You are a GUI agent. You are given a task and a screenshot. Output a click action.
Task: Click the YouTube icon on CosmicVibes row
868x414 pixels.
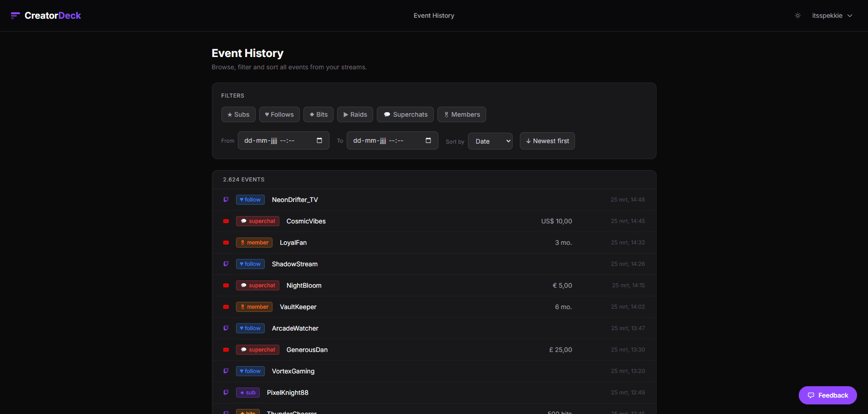coord(226,221)
